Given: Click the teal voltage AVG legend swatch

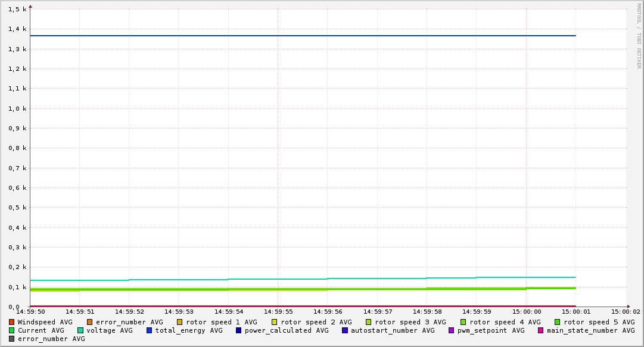Looking at the screenshot, I should tap(80, 330).
